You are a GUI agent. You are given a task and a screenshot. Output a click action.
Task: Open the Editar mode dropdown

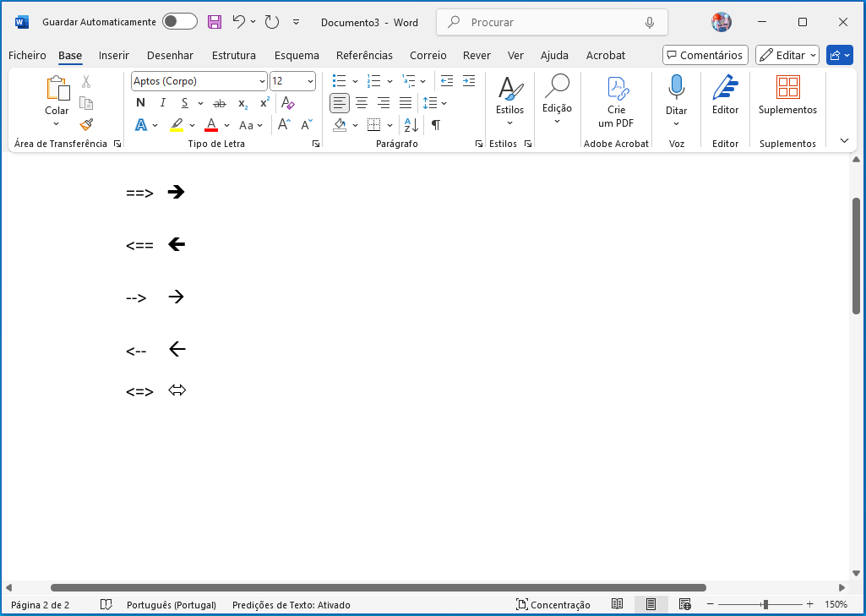click(787, 55)
